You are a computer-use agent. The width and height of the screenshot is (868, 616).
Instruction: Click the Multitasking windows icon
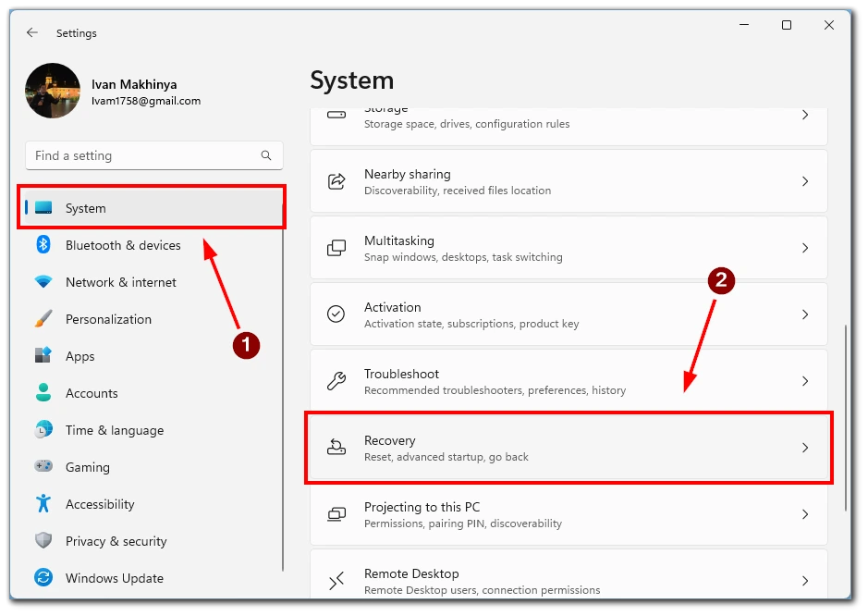click(336, 248)
